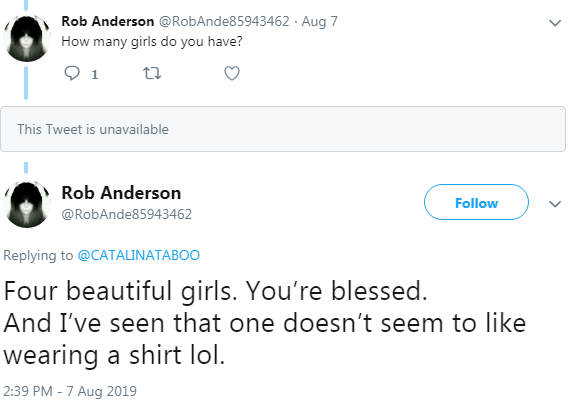Screen dimensions: 568x402
Task: Click the 'Replying to' label
Action: [x=38, y=255]
